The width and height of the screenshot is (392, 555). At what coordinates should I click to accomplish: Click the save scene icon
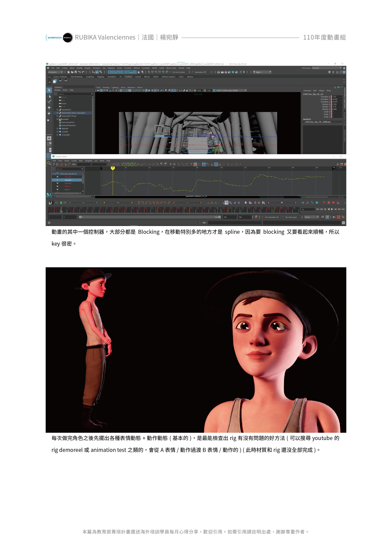[76, 72]
